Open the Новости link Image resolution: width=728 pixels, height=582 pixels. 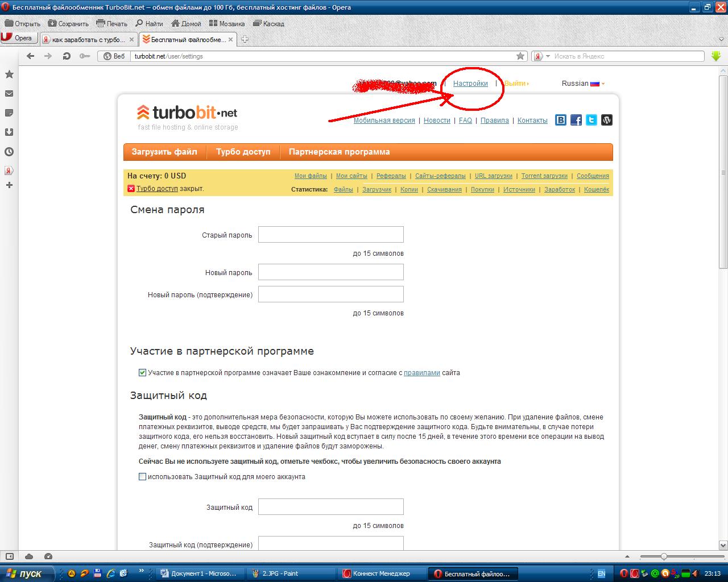pyautogui.click(x=437, y=120)
